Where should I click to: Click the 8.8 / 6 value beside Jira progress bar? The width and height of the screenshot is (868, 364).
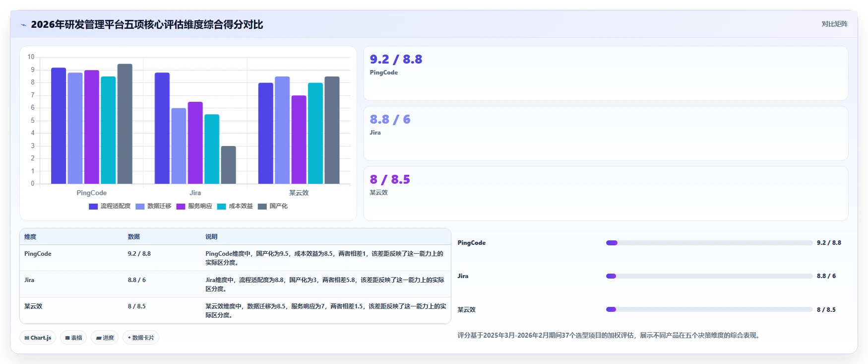click(826, 276)
